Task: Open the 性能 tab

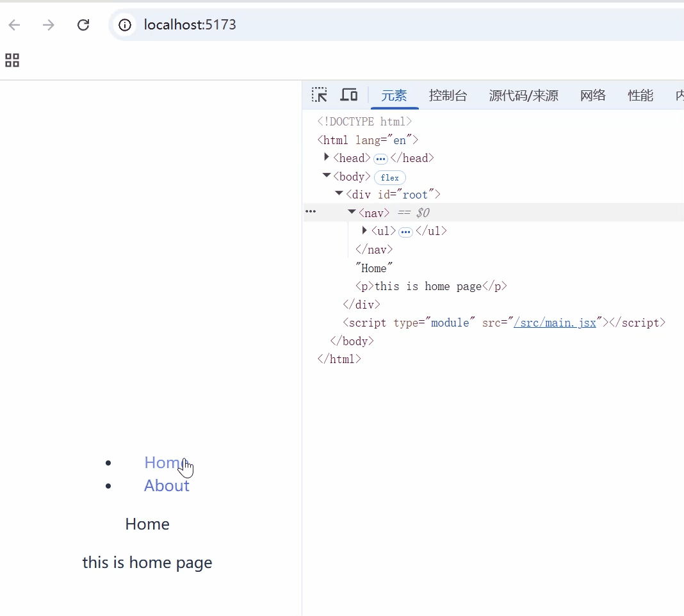Action: point(640,95)
